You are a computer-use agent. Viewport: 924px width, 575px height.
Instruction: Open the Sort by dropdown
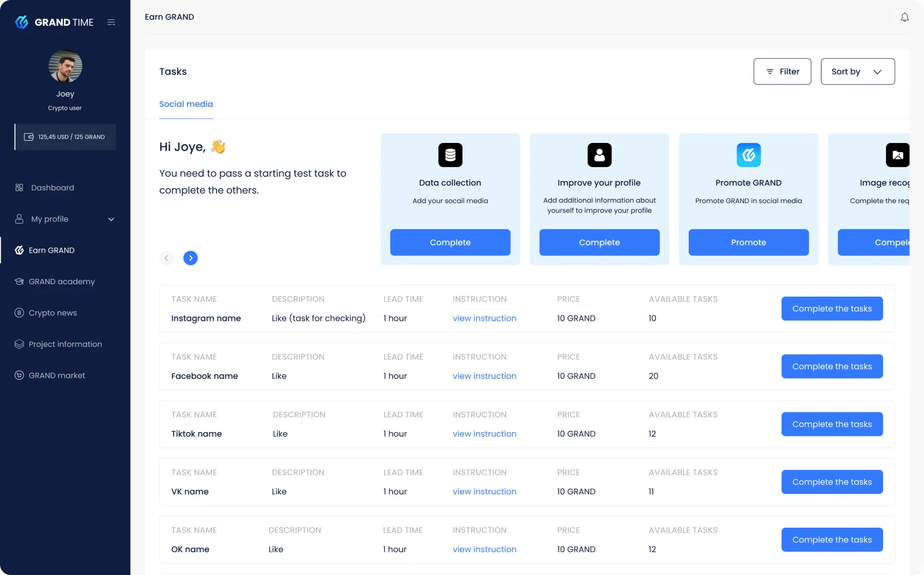tap(858, 71)
